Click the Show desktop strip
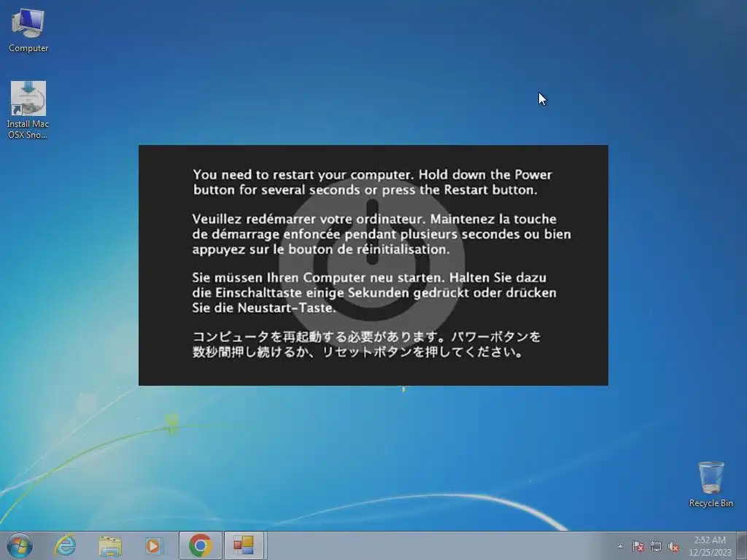This screenshot has width=747, height=560. tap(742, 545)
